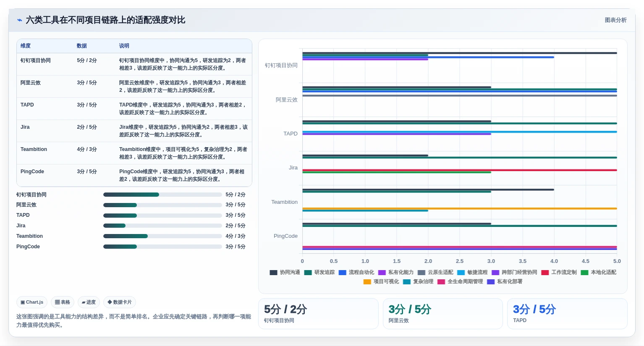The width and height of the screenshot is (644, 346).
Task: Click the 阿里云效 progress bar
Action: coord(162,205)
